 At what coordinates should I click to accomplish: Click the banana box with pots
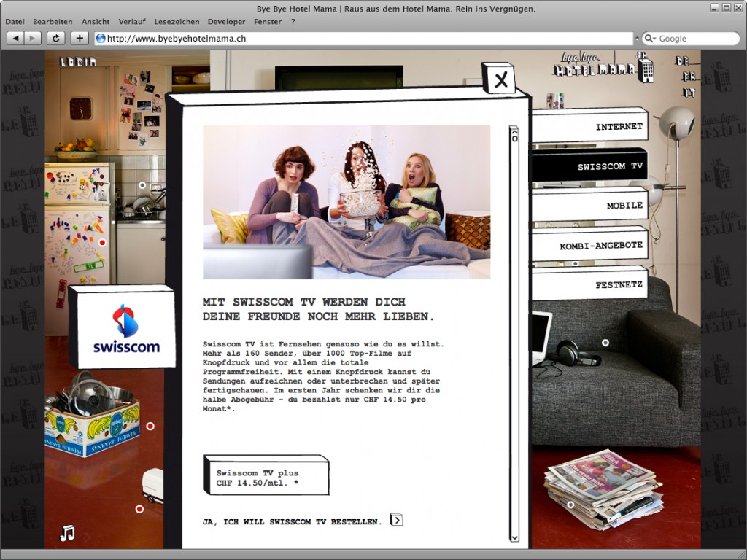92,415
